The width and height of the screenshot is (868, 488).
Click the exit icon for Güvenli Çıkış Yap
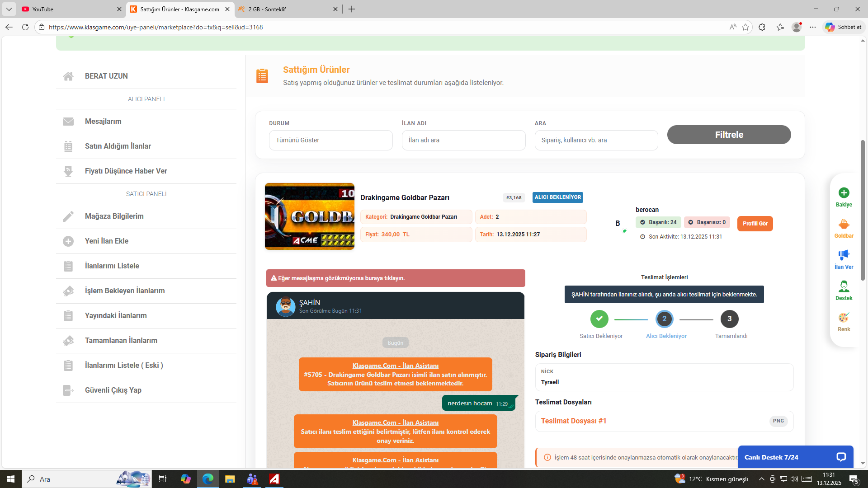pos(68,390)
